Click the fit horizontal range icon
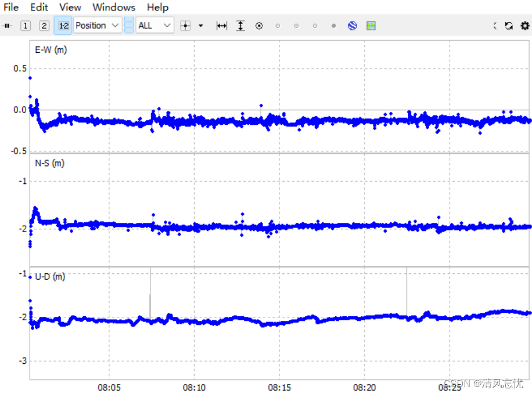Viewport: 532px width, 394px height. [x=221, y=26]
